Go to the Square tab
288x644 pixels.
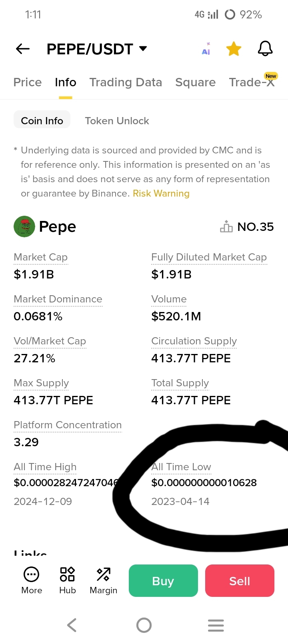[x=195, y=82]
